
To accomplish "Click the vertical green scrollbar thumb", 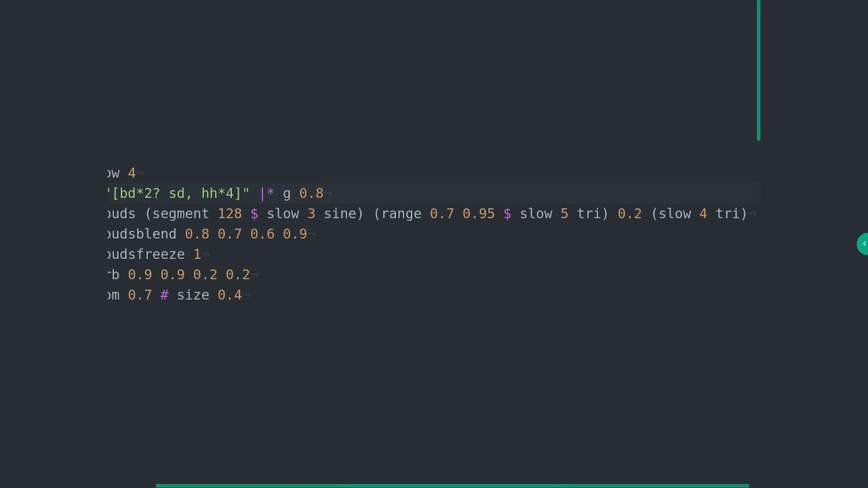I will coord(758,70).
